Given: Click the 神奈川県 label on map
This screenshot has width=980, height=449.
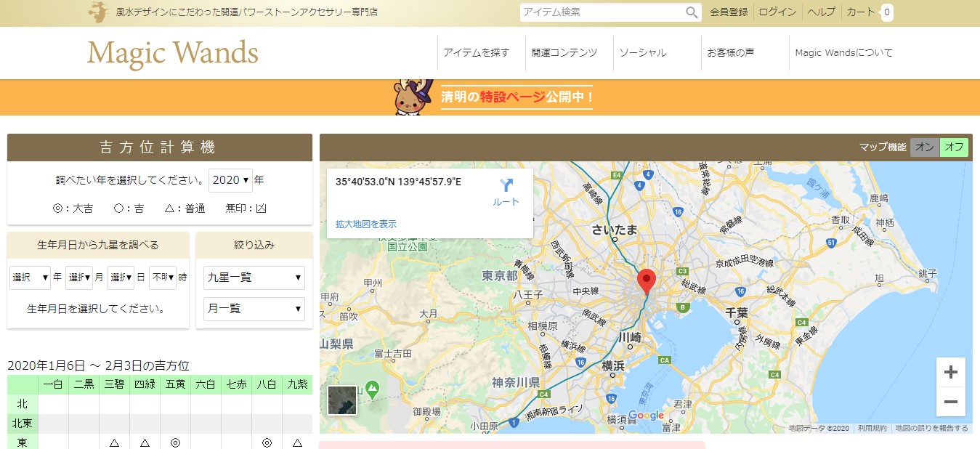Looking at the screenshot, I should pos(515,383).
